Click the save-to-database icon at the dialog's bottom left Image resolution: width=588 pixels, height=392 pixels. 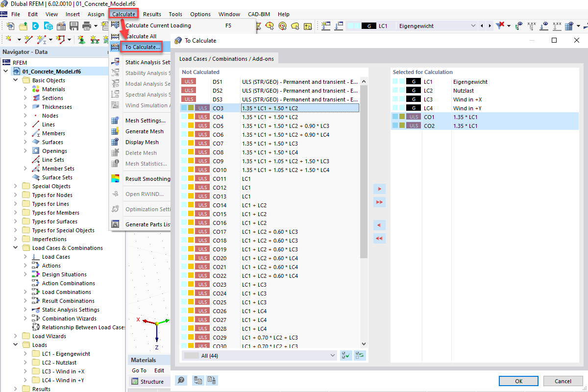pyautogui.click(x=212, y=380)
